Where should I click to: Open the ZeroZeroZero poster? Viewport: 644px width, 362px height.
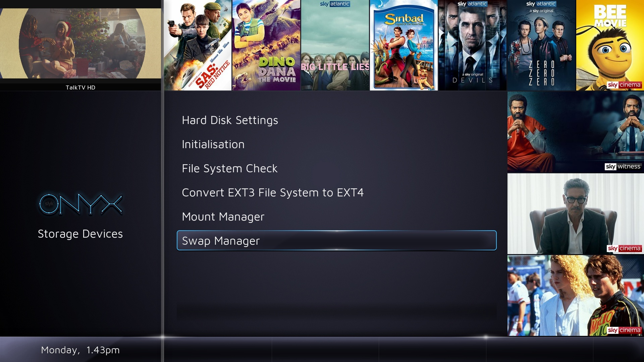tap(541, 45)
